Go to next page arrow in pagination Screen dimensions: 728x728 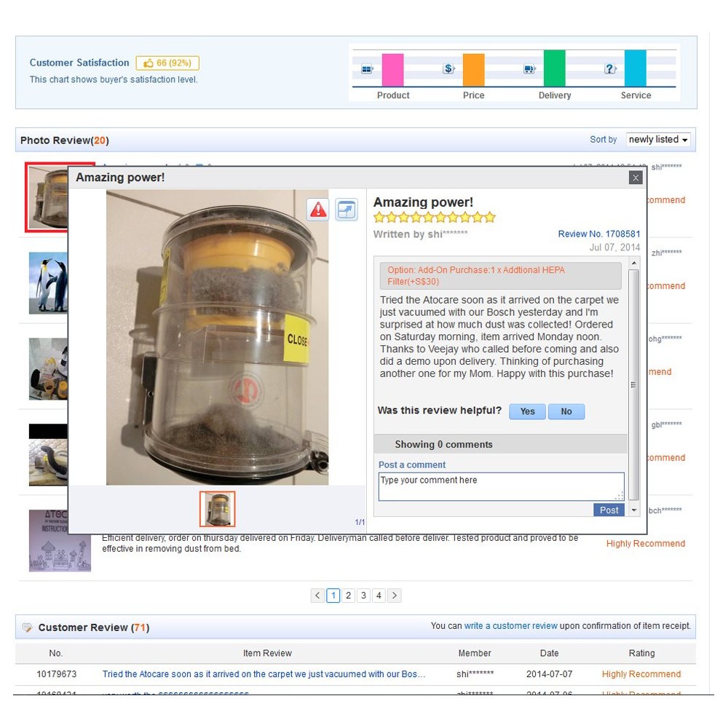394,596
